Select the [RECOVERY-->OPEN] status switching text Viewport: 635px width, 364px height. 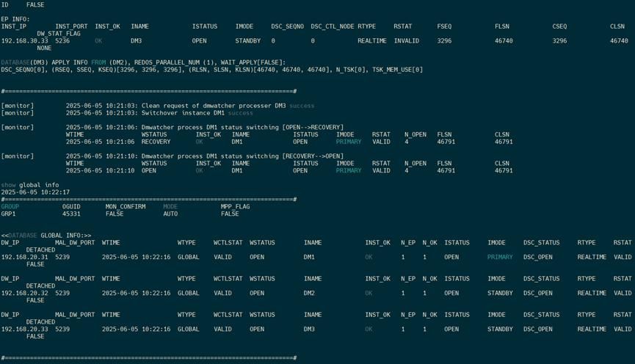[313, 156]
